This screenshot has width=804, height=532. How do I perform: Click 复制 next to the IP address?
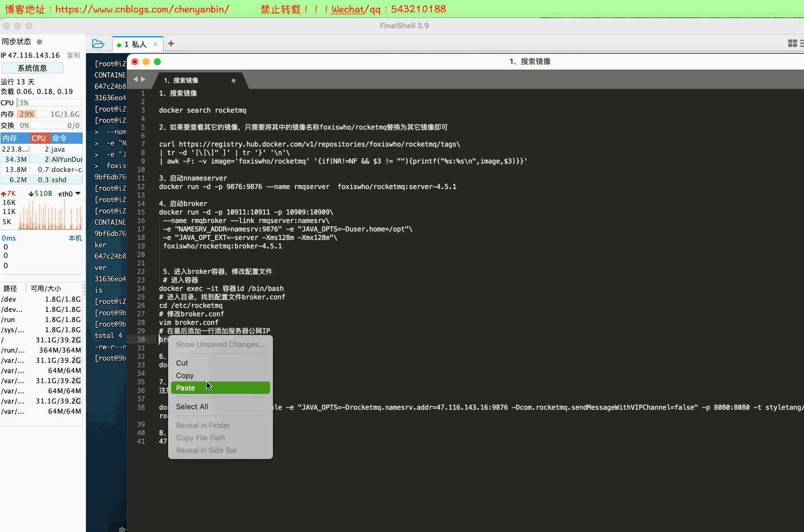74,55
